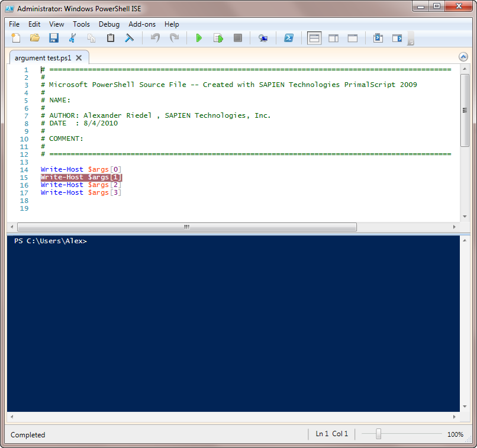The image size is (477, 448).
Task: Undo the last edit
Action: pos(155,38)
